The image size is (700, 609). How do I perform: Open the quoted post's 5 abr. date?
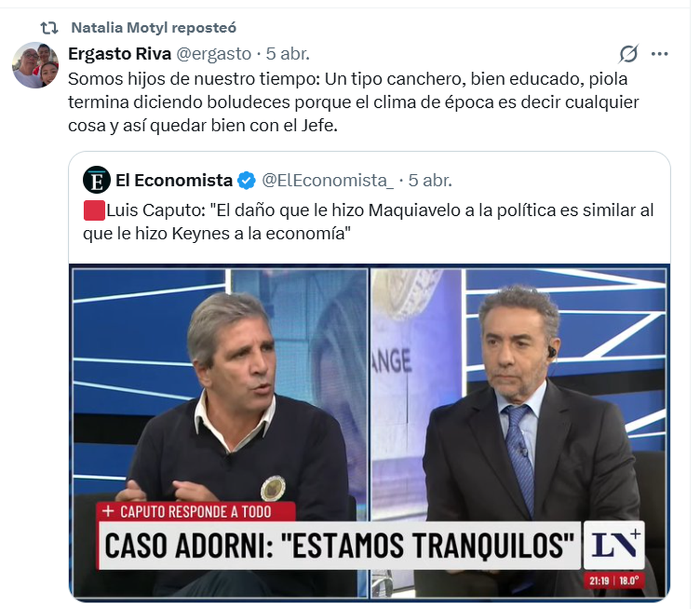click(x=430, y=180)
